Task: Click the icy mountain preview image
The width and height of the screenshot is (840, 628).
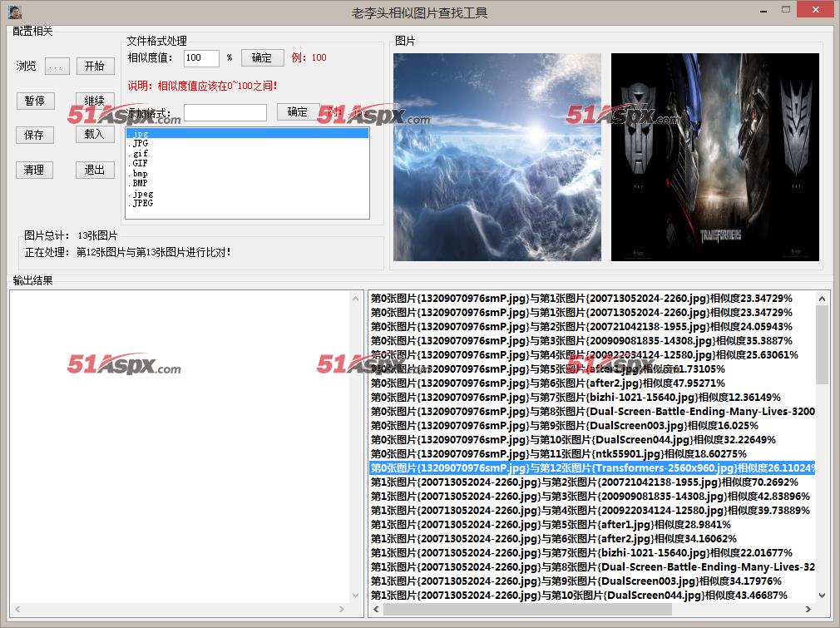Action: tap(497, 157)
